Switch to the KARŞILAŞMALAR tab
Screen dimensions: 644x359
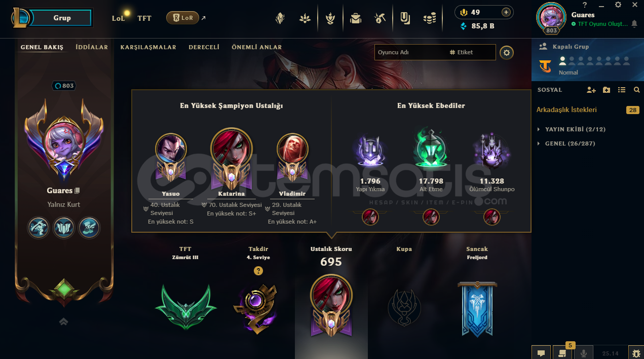coord(148,47)
